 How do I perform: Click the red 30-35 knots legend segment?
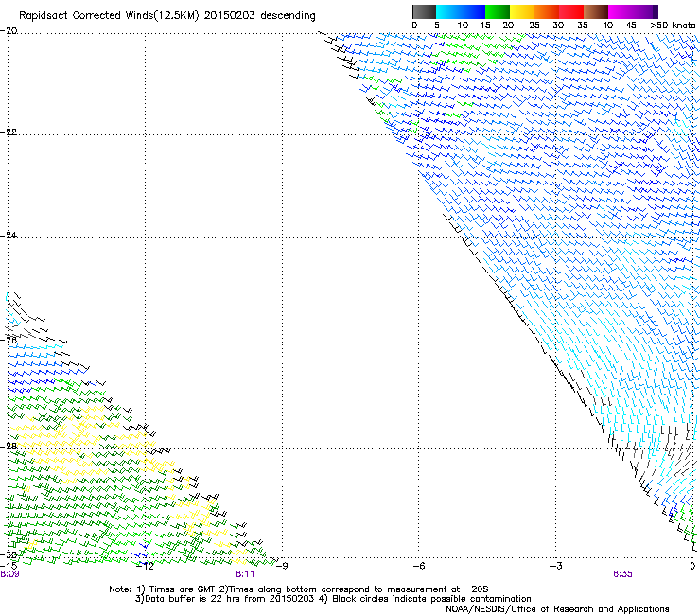coord(571,11)
